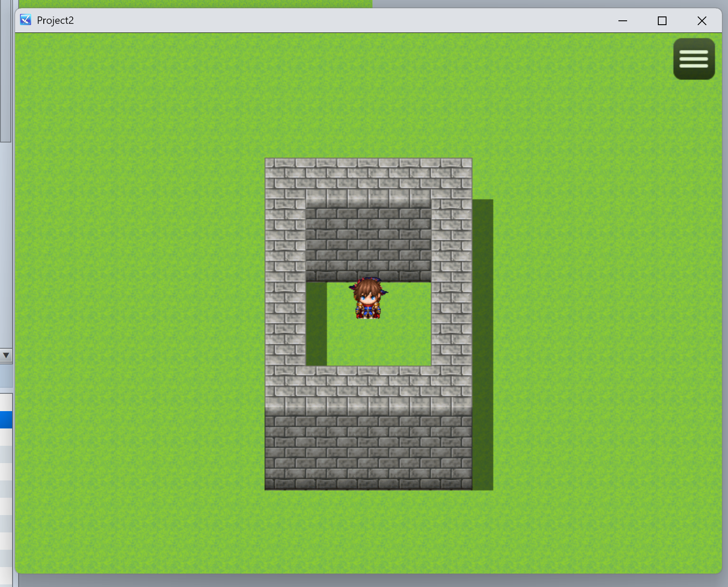This screenshot has width=728, height=587.
Task: Maximize the Project2 window
Action: 662,21
